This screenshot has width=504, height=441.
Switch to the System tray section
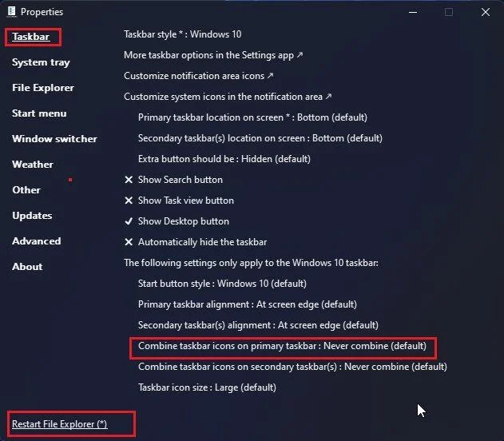[x=41, y=62]
